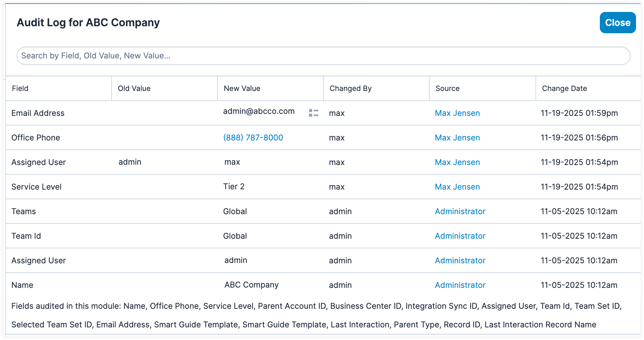This screenshot has width=644, height=340.
Task: Click the New Value column header
Action: (242, 88)
